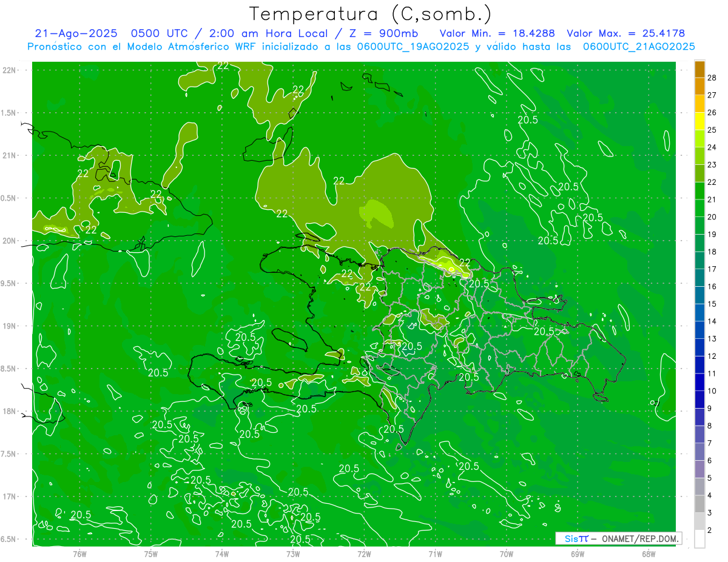The image size is (728, 562).
Task: Click the '75W' longitude axis label
Action: (151, 554)
